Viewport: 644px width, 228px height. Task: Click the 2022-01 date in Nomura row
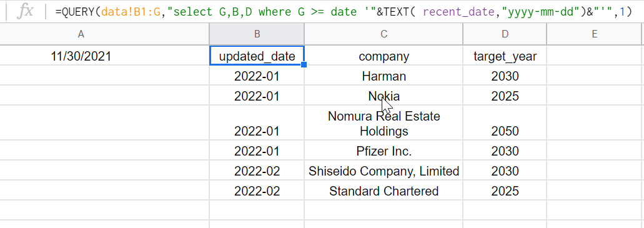click(257, 123)
